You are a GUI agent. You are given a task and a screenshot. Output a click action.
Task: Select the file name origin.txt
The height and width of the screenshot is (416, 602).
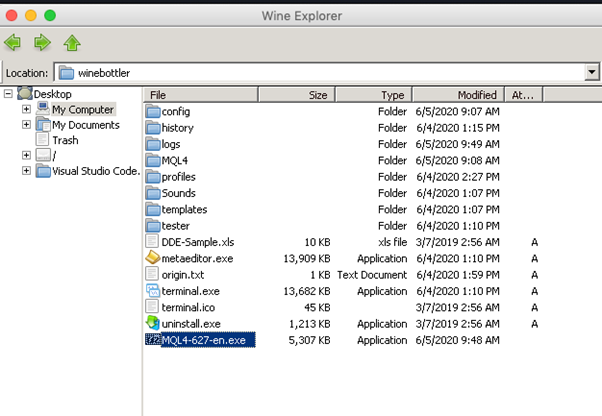coord(183,275)
